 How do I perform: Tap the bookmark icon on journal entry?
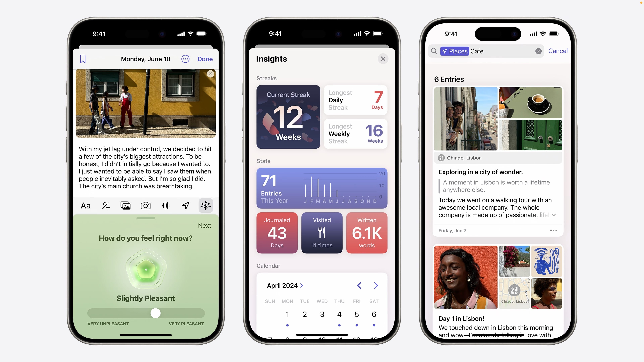[83, 59]
